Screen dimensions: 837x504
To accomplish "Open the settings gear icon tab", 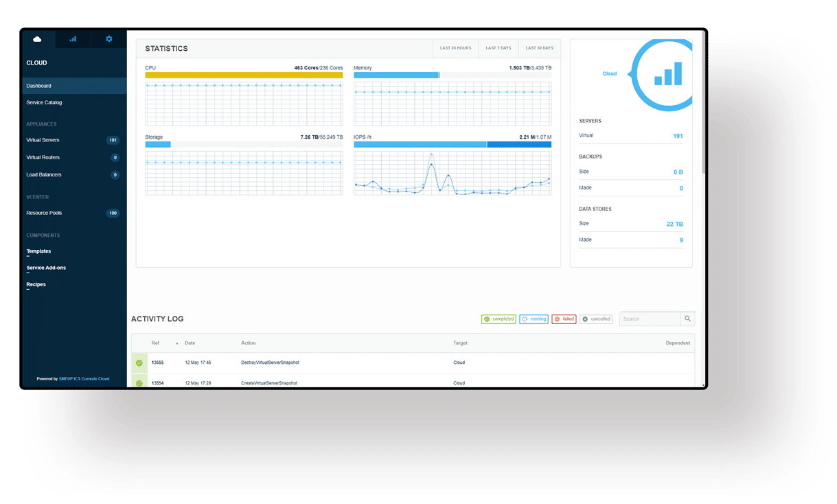I will click(108, 39).
